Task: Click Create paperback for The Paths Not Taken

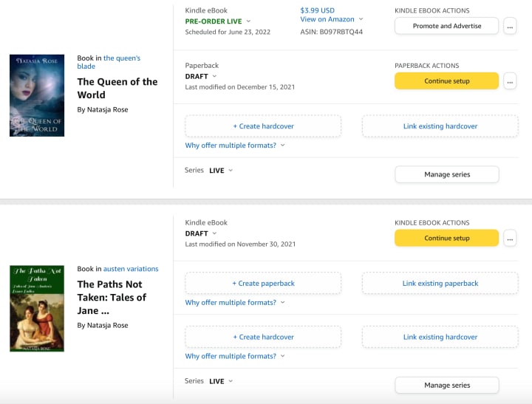Action: [x=263, y=283]
